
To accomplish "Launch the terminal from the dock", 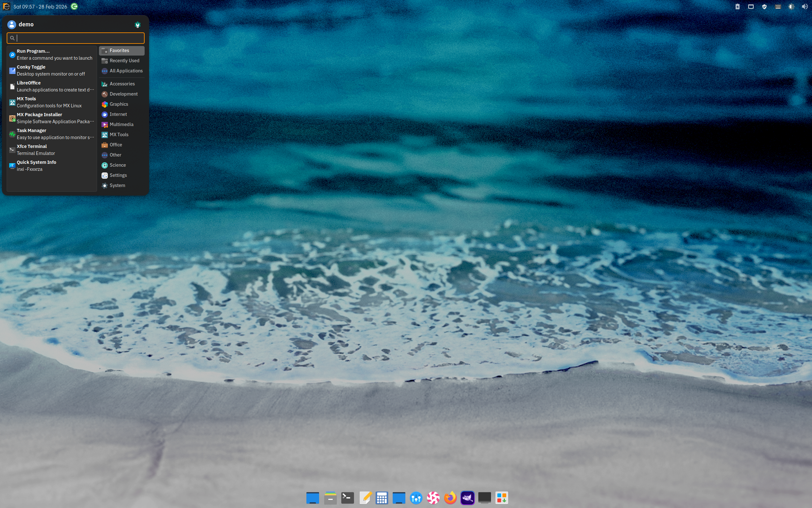I will (x=347, y=498).
